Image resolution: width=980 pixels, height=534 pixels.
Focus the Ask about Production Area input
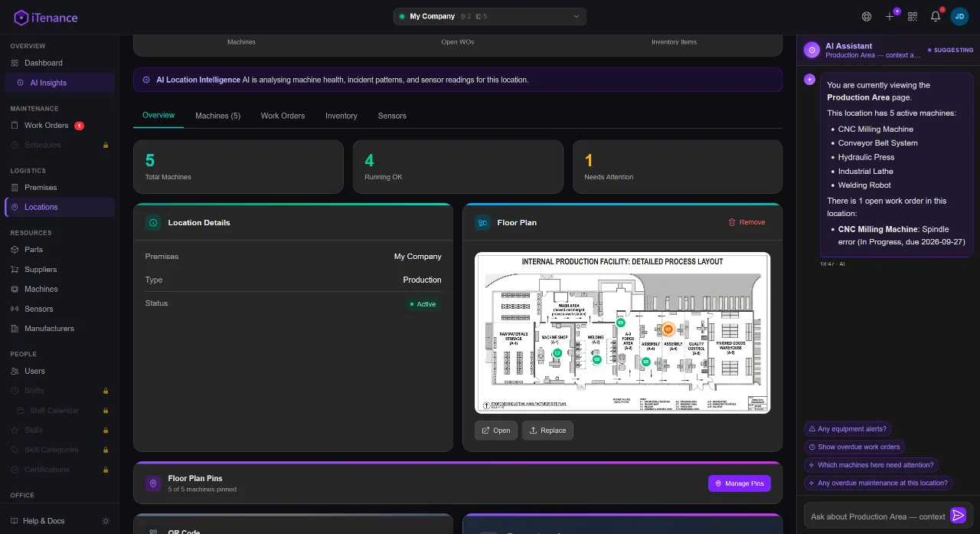877,516
